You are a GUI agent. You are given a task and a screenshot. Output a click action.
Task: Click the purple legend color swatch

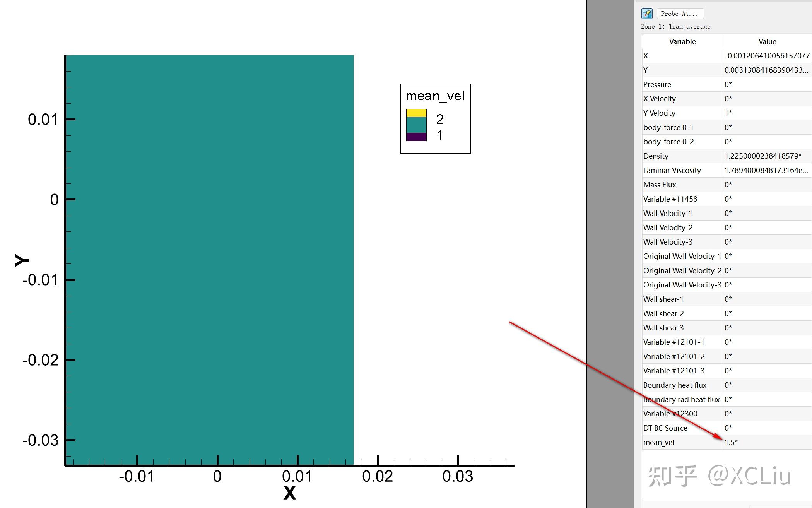pos(416,137)
